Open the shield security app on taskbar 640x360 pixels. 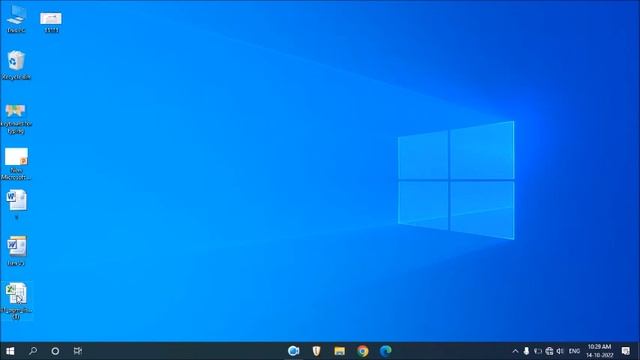(316, 351)
